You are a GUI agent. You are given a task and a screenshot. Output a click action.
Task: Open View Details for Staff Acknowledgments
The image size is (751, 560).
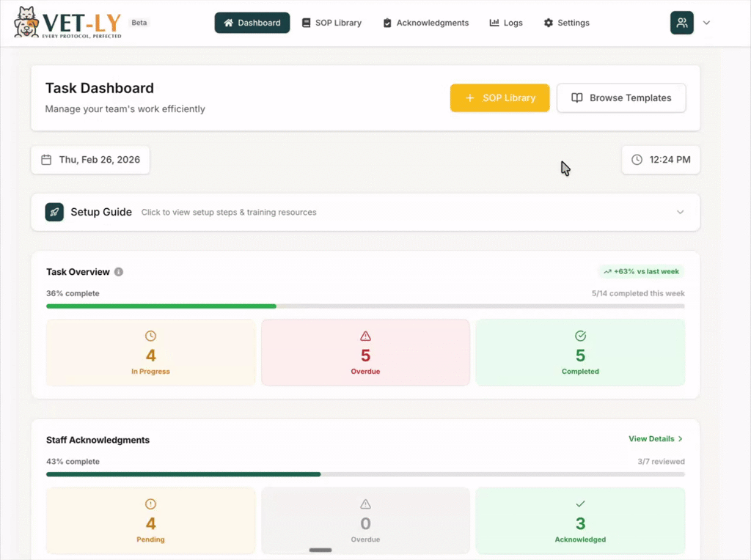click(655, 438)
